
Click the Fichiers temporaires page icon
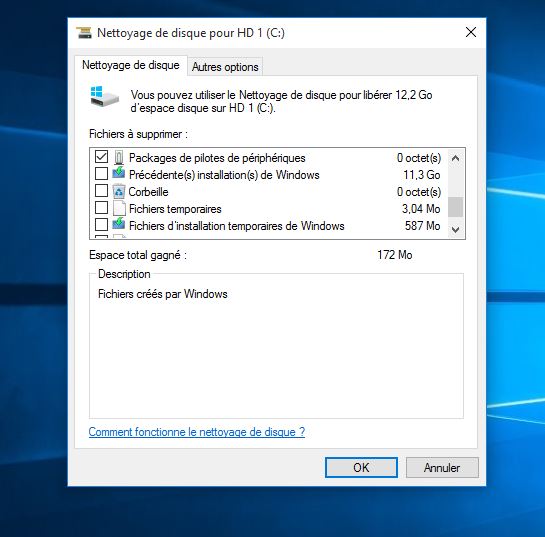tap(119, 208)
